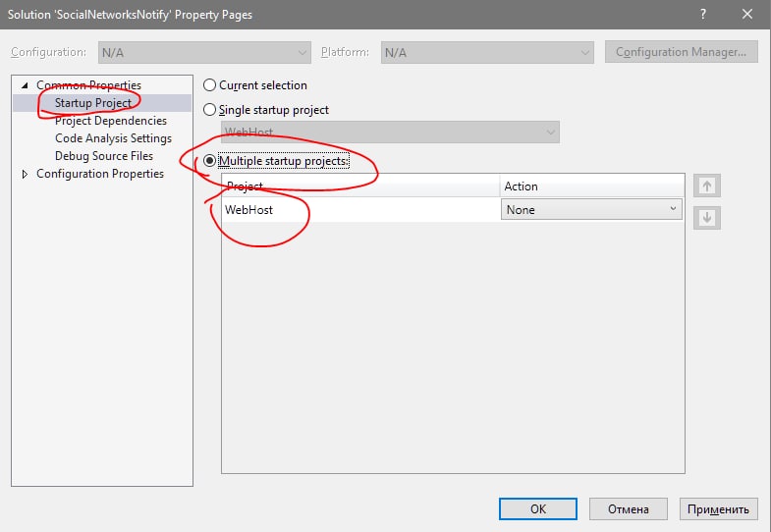
Task: Open the Platform dropdown showing N/A
Action: [487, 53]
